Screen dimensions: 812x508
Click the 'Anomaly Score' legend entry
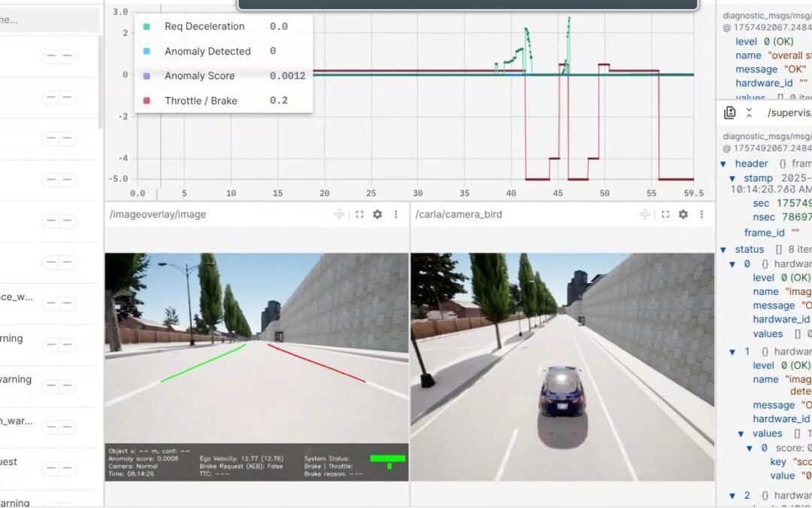click(199, 76)
